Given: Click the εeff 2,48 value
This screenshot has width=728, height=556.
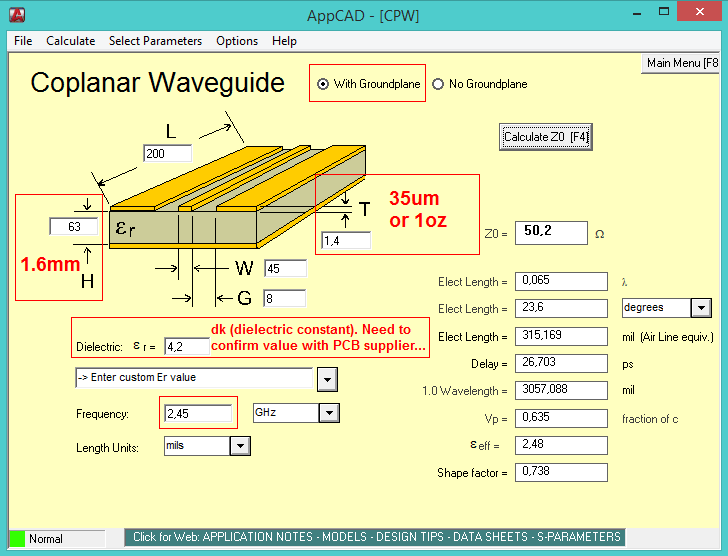Looking at the screenshot, I should point(561,445).
